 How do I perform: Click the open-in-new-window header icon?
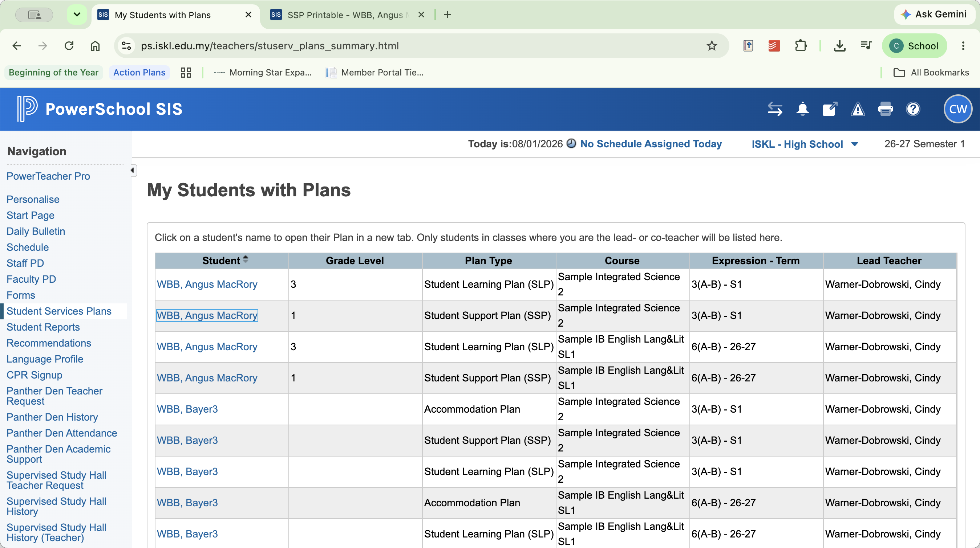pos(830,109)
